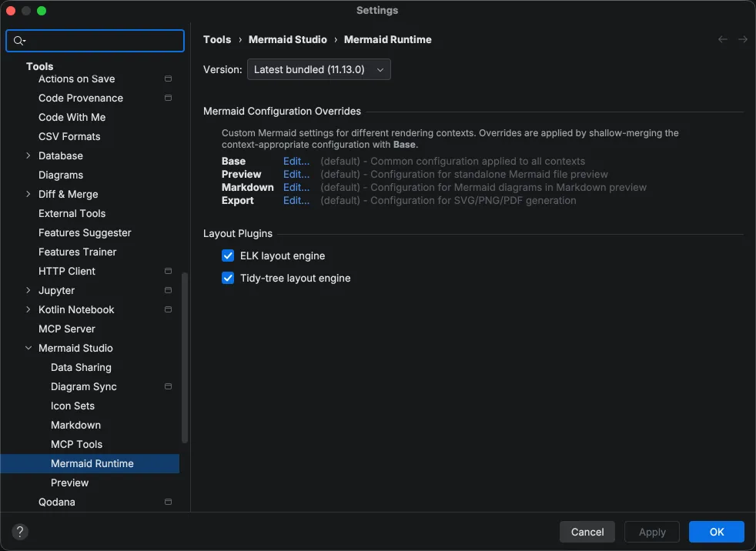Click the project-level icon beside Qodana
Viewport: 756px width, 551px height.
point(168,502)
